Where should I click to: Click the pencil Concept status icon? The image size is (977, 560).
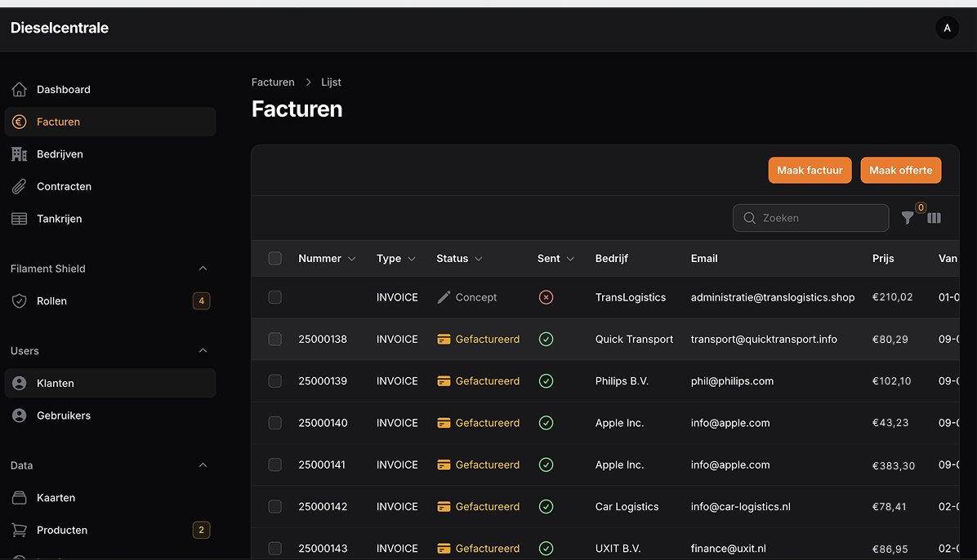point(444,297)
